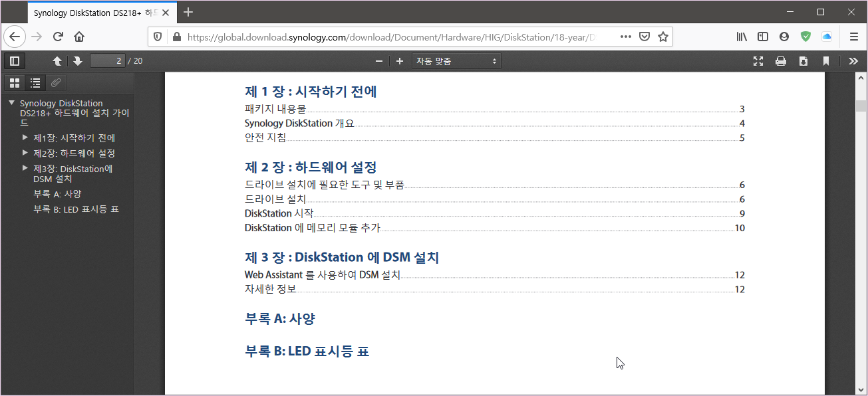View site security lock info
This screenshot has height=396, width=868.
(176, 37)
